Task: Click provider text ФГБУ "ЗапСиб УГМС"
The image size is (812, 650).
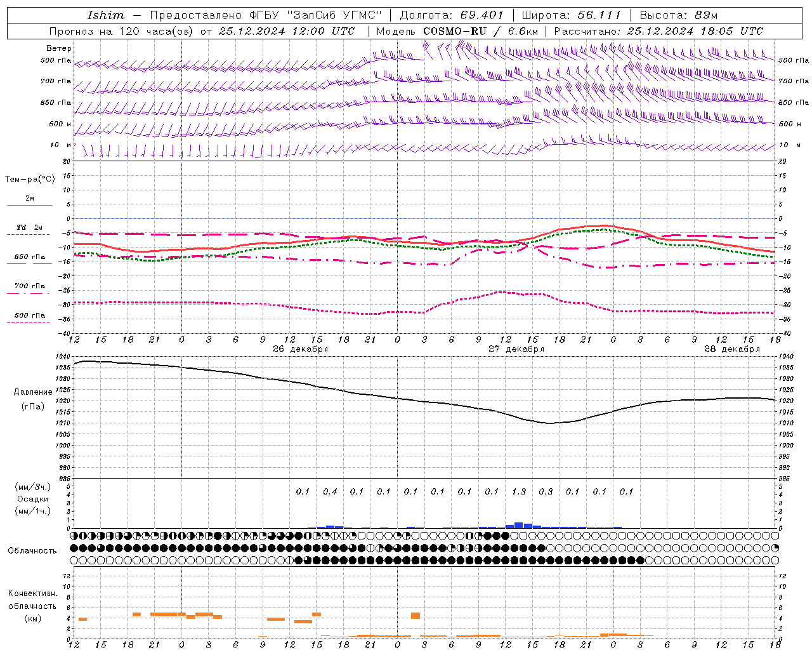Action: [316, 15]
